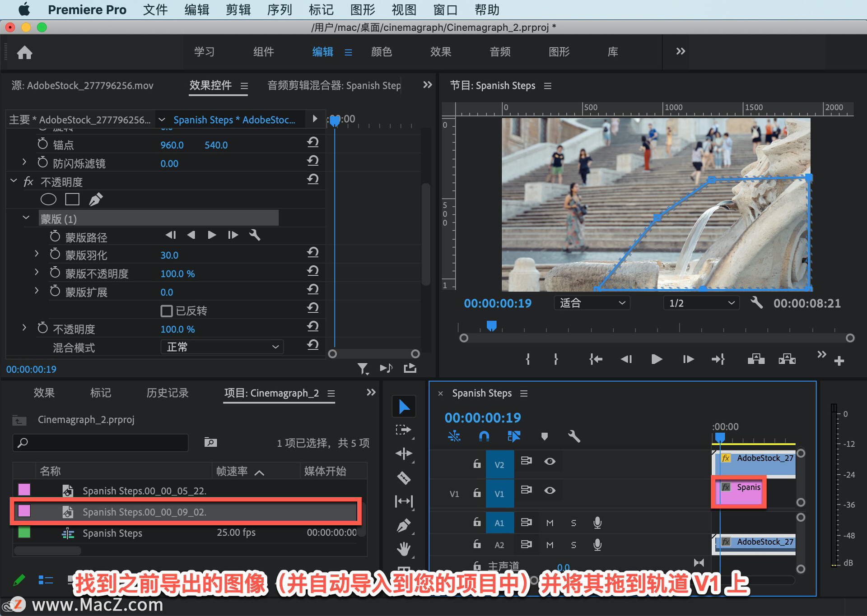This screenshot has height=616, width=867.
Task: Toggle the V2 track lock
Action: click(x=477, y=463)
